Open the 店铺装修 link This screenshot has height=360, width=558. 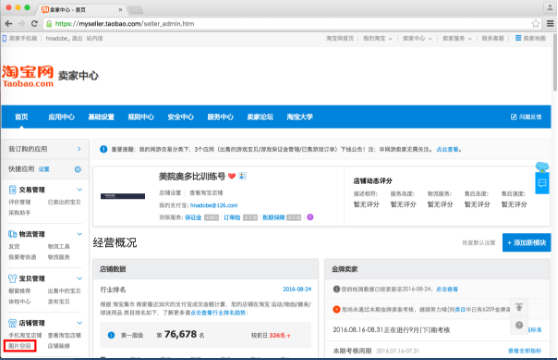coord(59,345)
